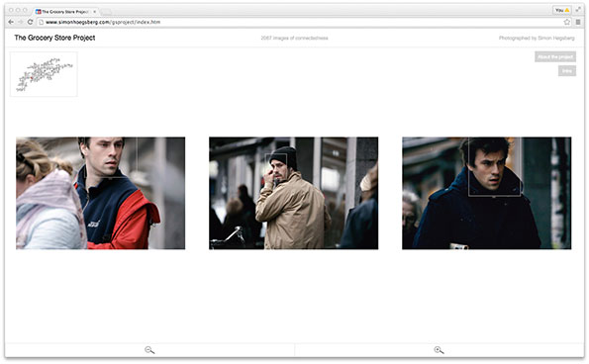This screenshot has width=589, height=364.
Task: Open the photo of the man in the tan jacket
Action: [294, 193]
